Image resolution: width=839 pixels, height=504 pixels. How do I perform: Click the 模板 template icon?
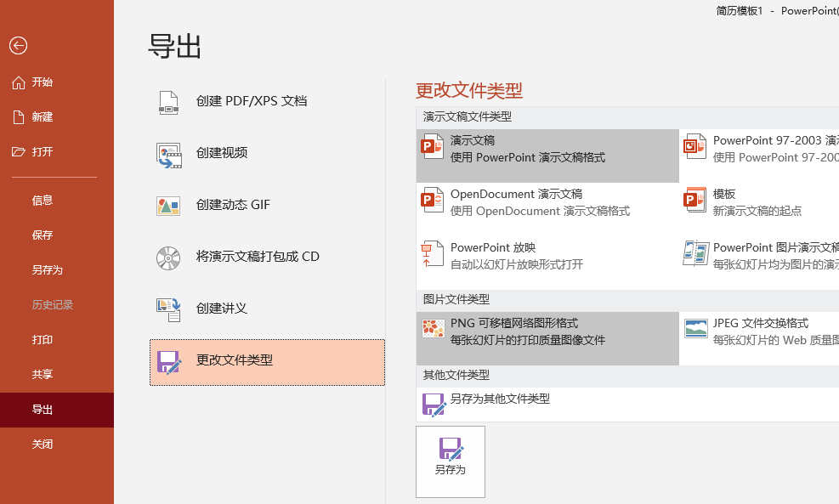[x=694, y=200]
